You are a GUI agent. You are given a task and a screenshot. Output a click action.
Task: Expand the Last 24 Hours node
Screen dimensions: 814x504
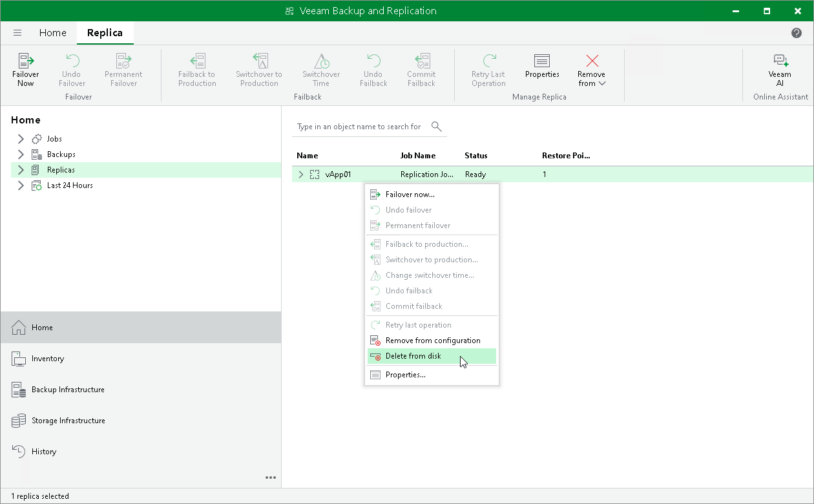tap(21, 185)
